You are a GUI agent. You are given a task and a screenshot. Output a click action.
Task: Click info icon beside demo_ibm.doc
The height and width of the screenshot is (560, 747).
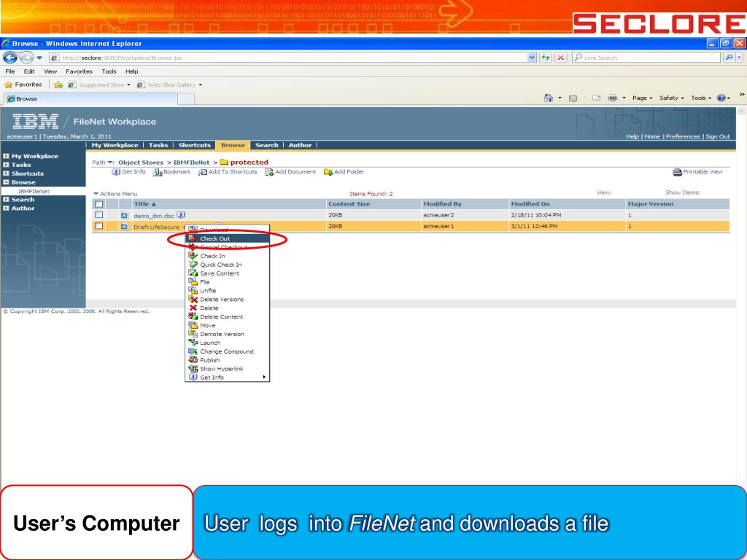point(181,215)
